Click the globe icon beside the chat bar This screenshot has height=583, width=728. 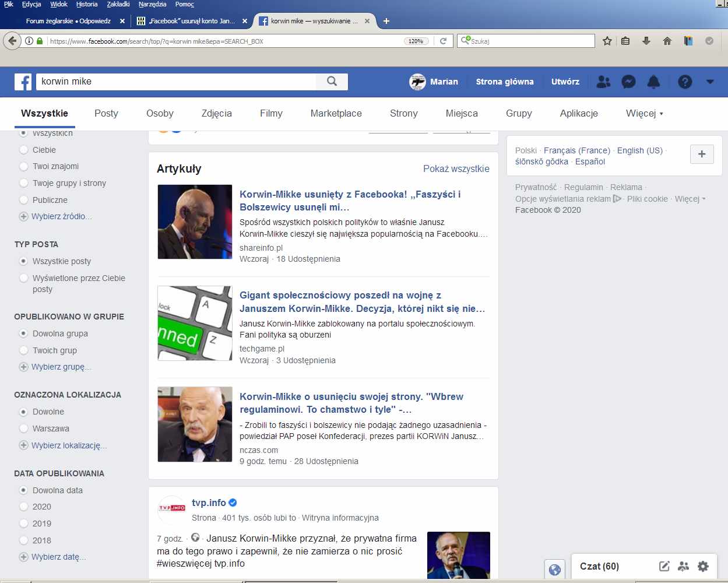coord(555,570)
